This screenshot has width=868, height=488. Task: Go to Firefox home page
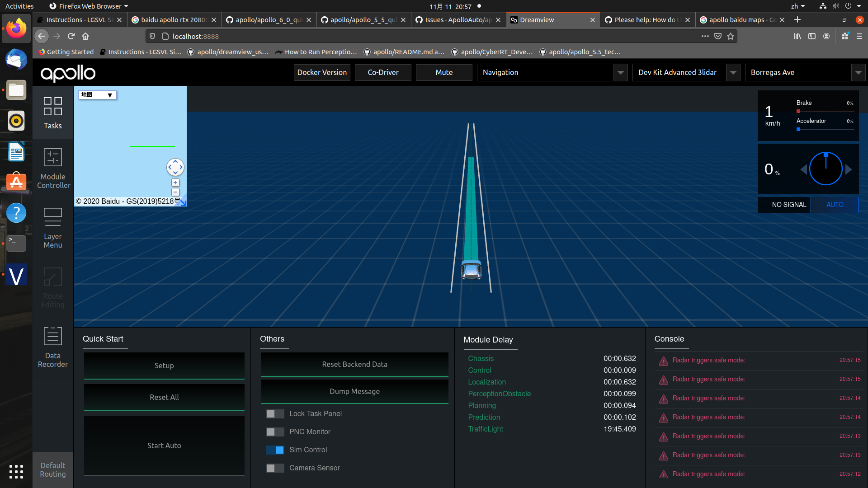point(85,36)
